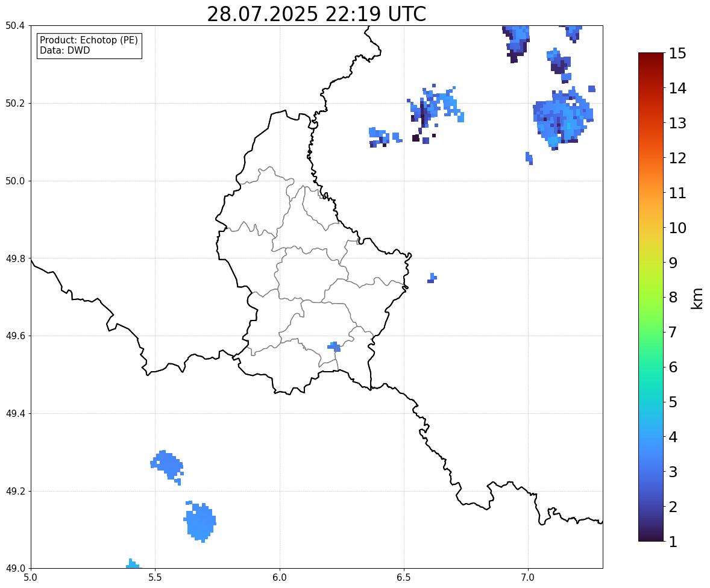Click the 5.0 longitude tick label
Image resolution: width=710 pixels, height=588 pixels.
(31, 578)
